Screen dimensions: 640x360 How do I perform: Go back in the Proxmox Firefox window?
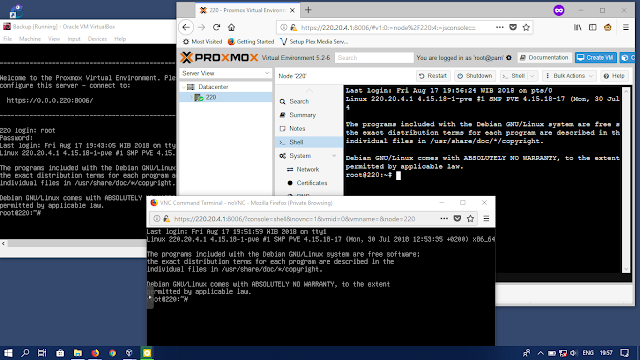tap(186, 27)
